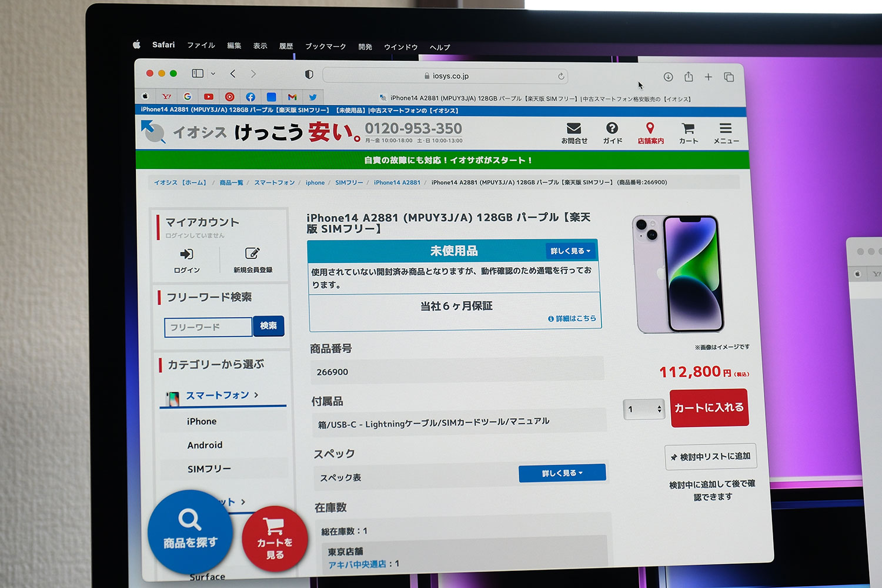Viewport: 882px width, 588px height.
Task: Open the ブックマーク menu
Action: [x=326, y=46]
